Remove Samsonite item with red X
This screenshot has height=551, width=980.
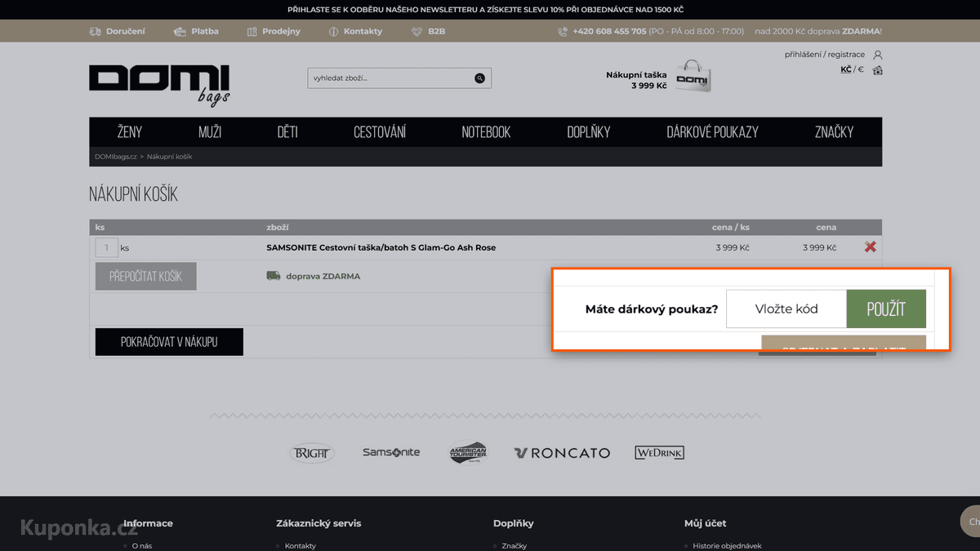[x=871, y=247]
